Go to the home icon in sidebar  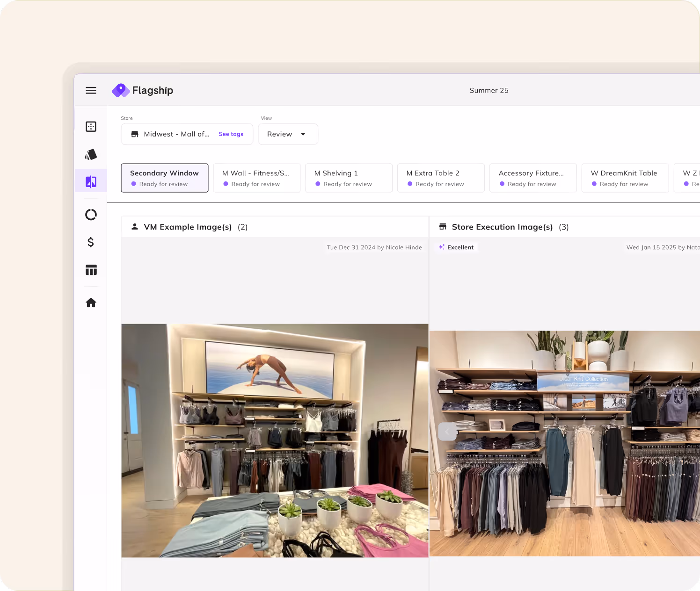91,303
